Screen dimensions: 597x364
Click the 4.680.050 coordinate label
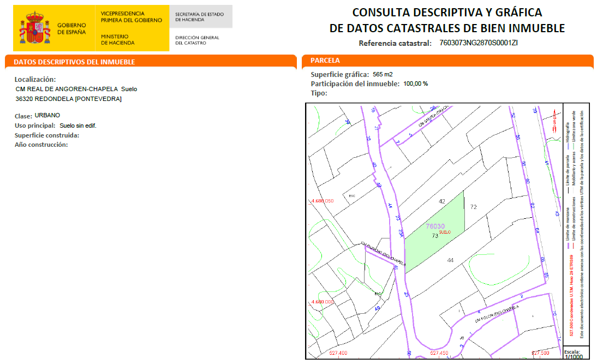click(322, 201)
